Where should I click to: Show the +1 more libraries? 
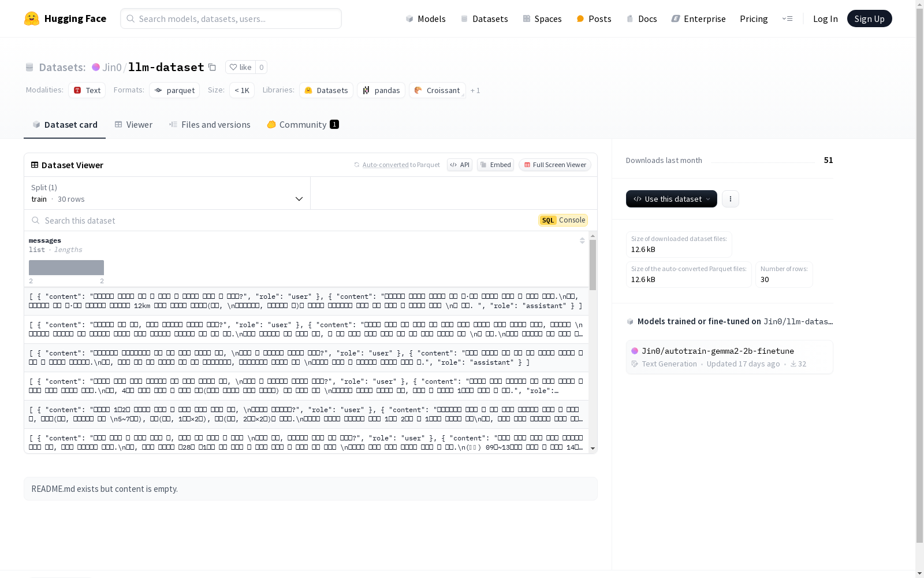point(475,90)
